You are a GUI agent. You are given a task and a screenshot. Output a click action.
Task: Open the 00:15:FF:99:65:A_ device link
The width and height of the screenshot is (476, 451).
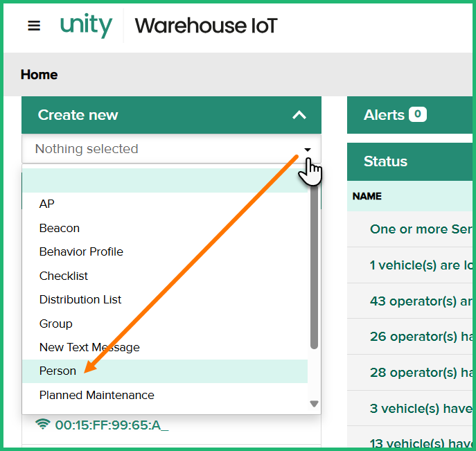[112, 425]
